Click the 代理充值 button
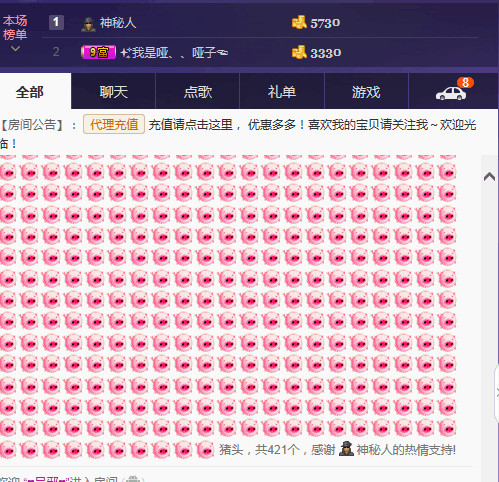 pos(114,124)
